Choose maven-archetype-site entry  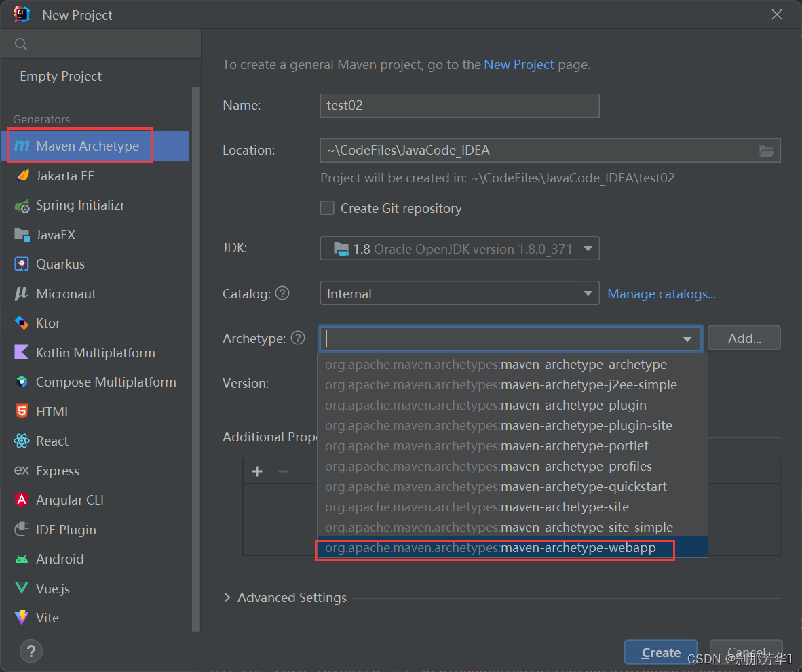512,507
